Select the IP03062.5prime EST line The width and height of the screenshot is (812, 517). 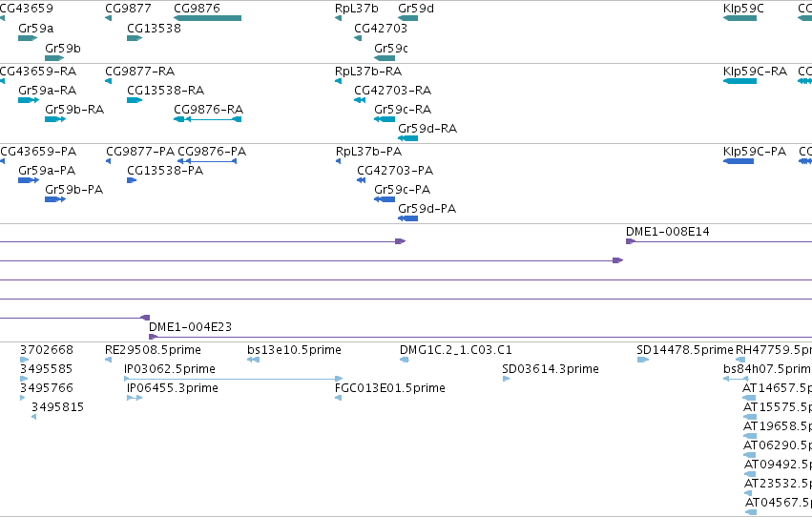(234, 379)
